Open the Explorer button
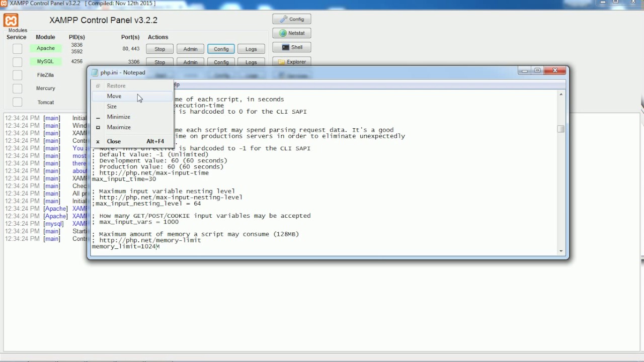Image resolution: width=644 pixels, height=362 pixels. (292, 62)
